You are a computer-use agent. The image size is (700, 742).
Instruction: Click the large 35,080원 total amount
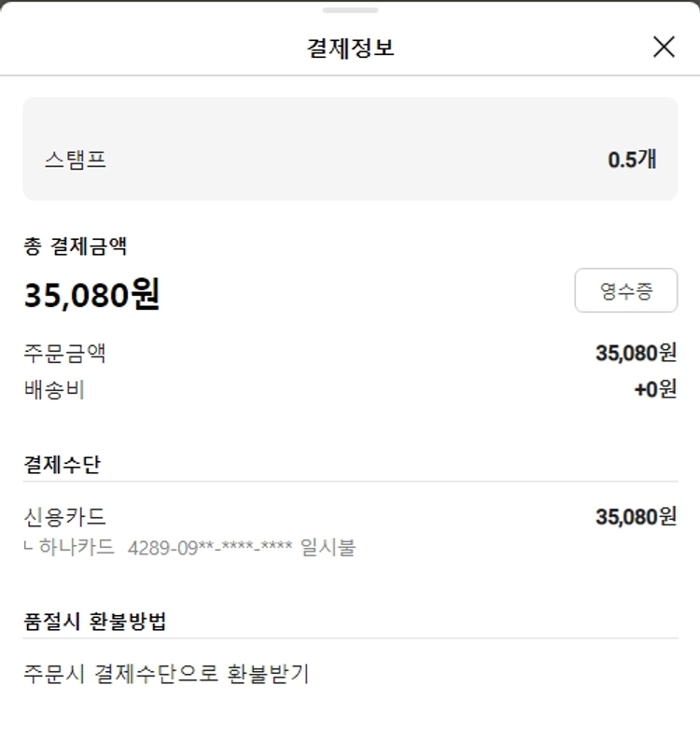pyautogui.click(x=91, y=295)
